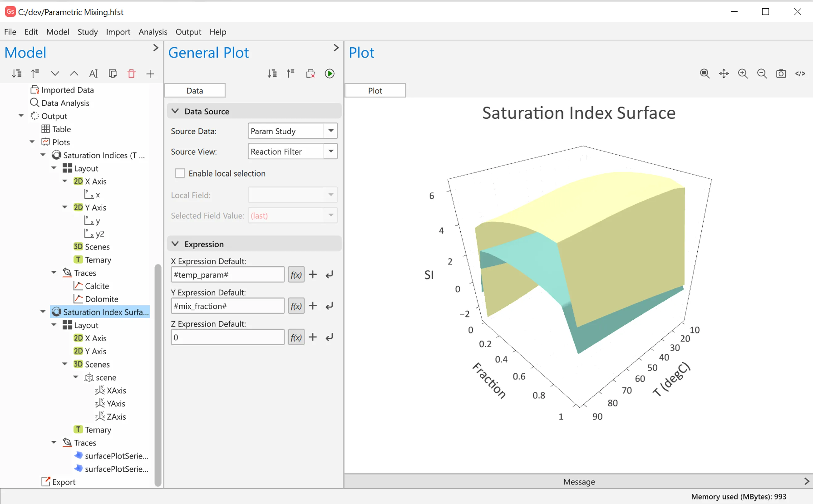This screenshot has width=813, height=504.
Task: Expand the Message panel arrow
Action: pyautogui.click(x=806, y=481)
